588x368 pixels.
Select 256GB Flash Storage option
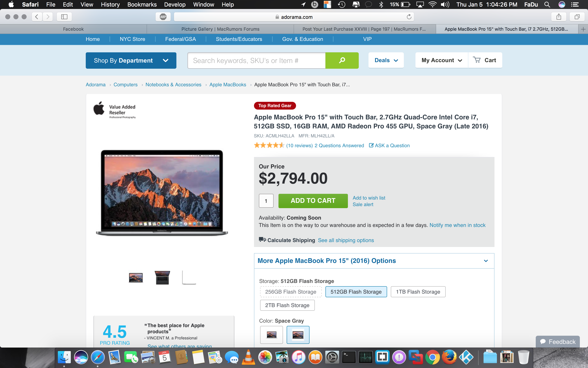291,292
